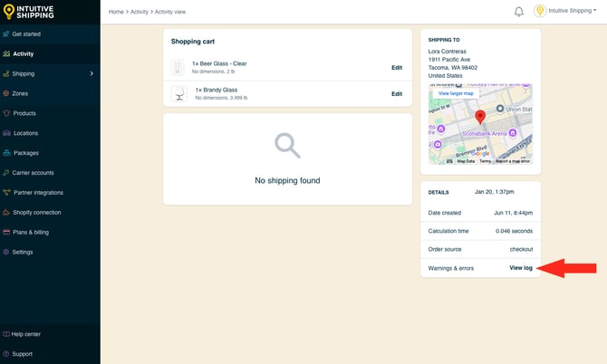Image resolution: width=607 pixels, height=364 pixels.
Task: Click the Shipping truck icon in sidebar
Action: 5,73
